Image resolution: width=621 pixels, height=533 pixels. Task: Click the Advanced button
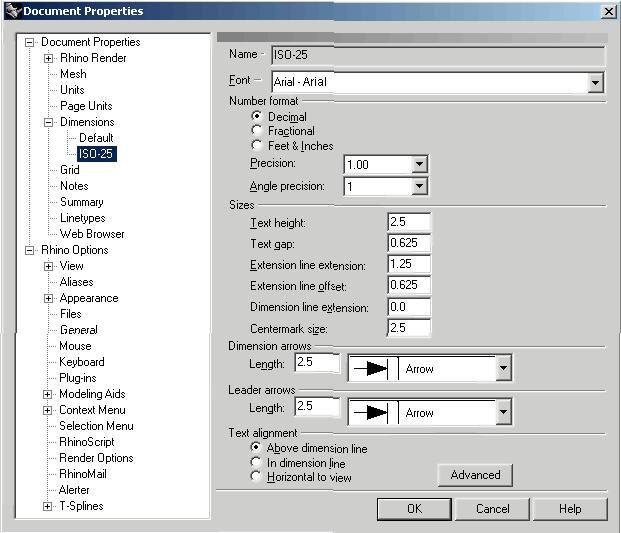(475, 475)
